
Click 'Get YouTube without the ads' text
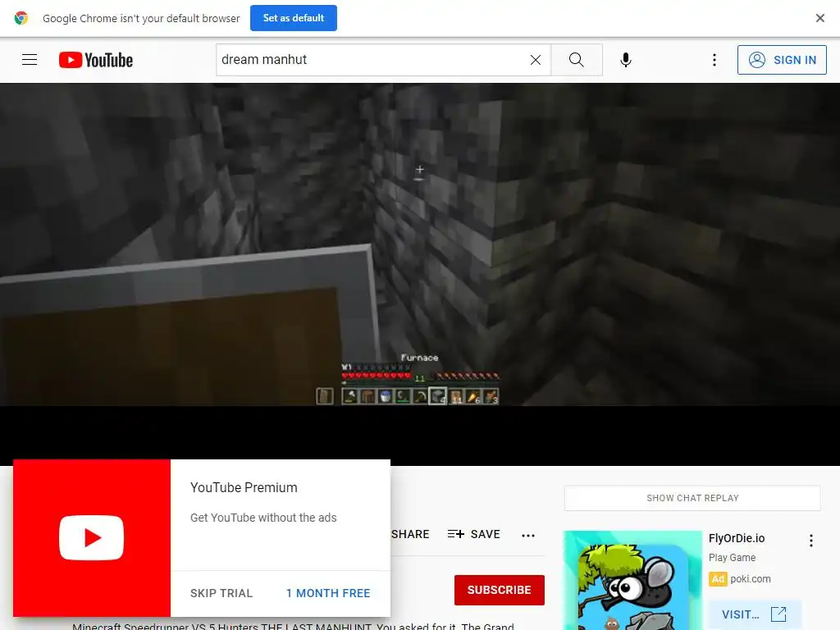pyautogui.click(x=263, y=518)
